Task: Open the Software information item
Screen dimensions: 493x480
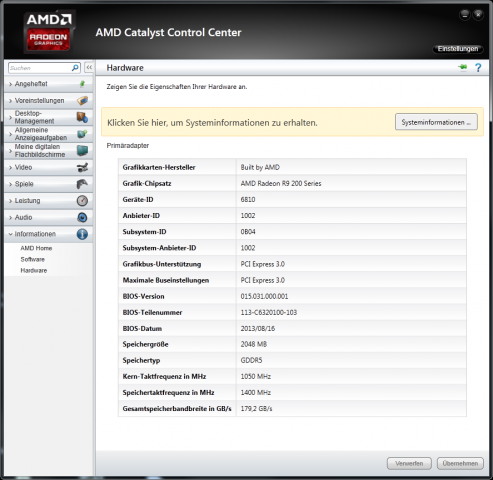Action: (x=32, y=259)
